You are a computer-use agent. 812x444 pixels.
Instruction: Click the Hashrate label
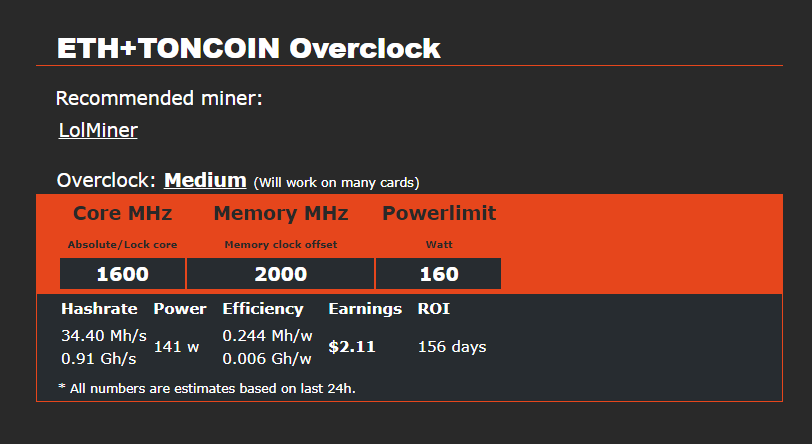tap(99, 309)
